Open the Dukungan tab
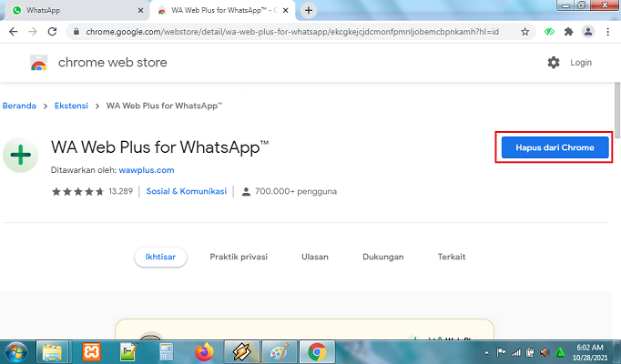621x364 pixels. [x=383, y=257]
